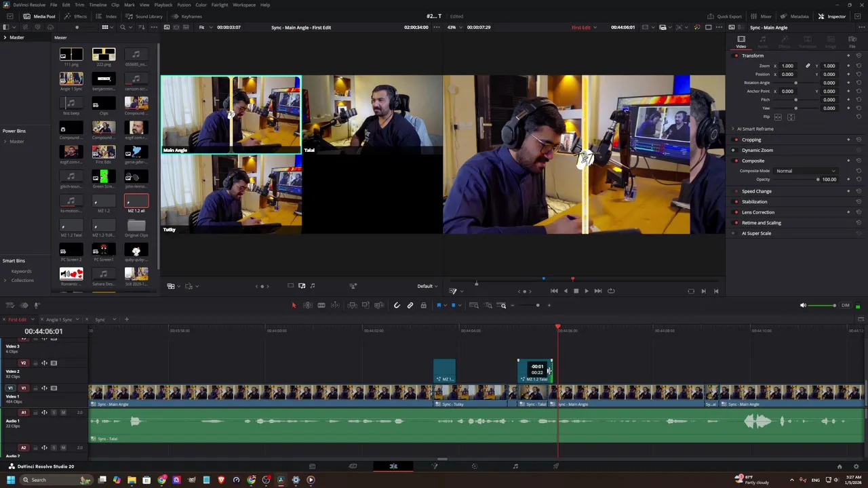The width and height of the screenshot is (868, 488).
Task: Open the Cut page icon
Action: (353, 466)
